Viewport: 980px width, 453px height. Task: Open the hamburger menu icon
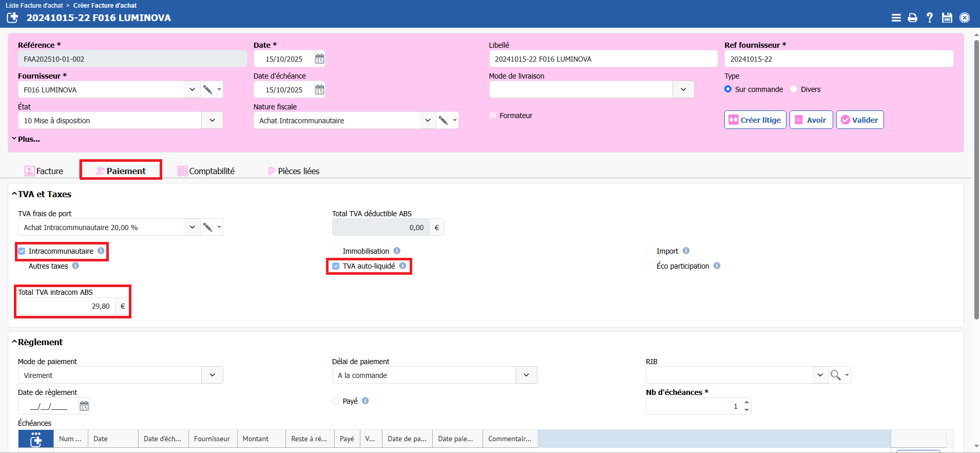(x=896, y=18)
